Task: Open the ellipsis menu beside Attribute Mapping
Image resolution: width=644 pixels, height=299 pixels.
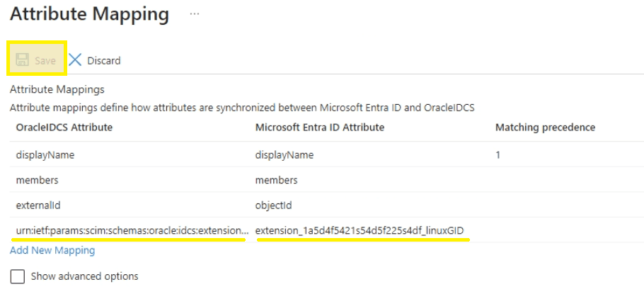Action: 195,14
